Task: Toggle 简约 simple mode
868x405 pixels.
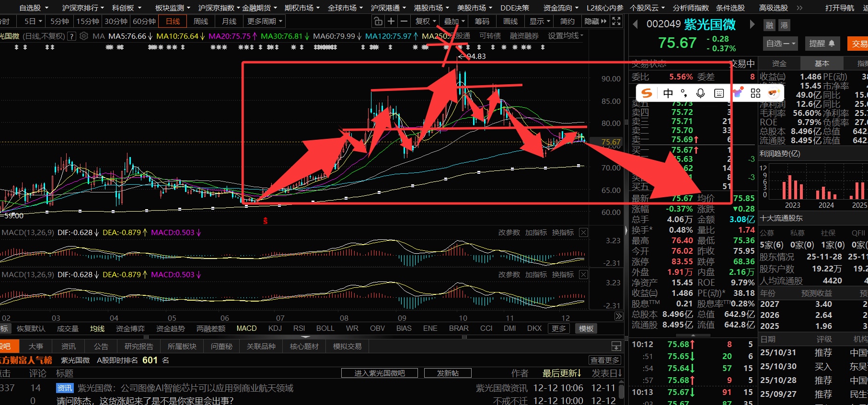Action: click(x=567, y=21)
